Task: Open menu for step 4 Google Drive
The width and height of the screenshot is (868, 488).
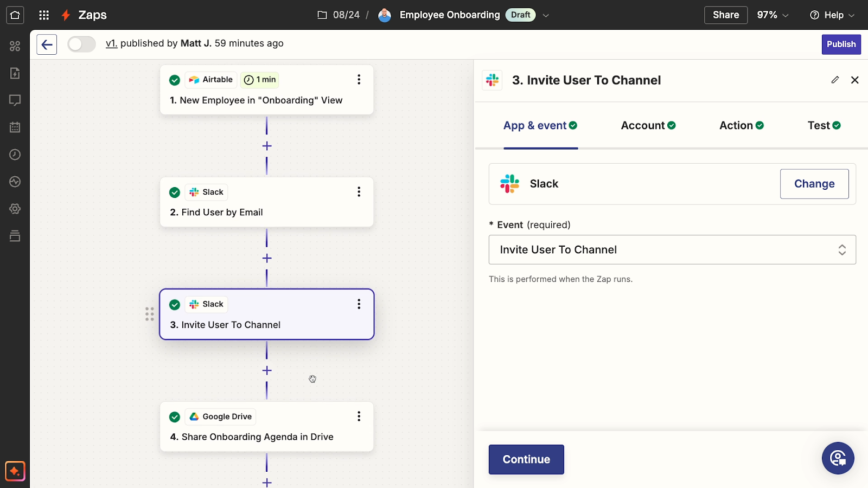Action: coord(359,416)
